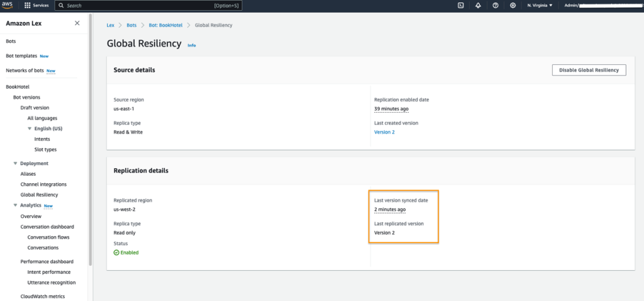
Task: Open Intent performance item
Action: pyautogui.click(x=49, y=272)
